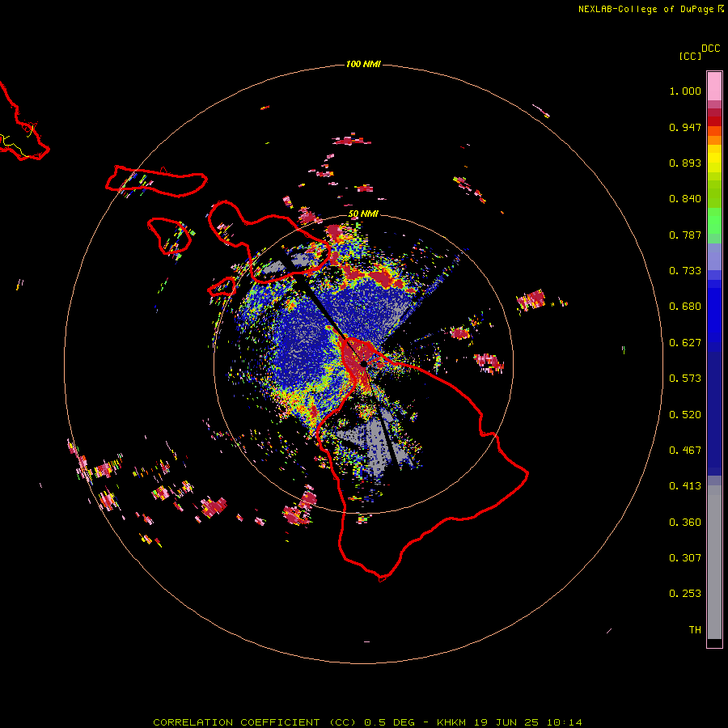Click the DCC product label above color bar
Viewport: 728px width, 728px height.
pos(710,49)
